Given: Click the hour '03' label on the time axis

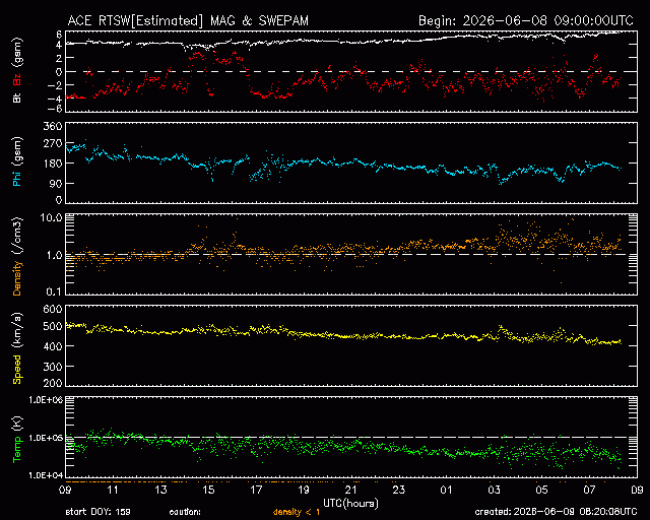Looking at the screenshot, I should tap(494, 490).
